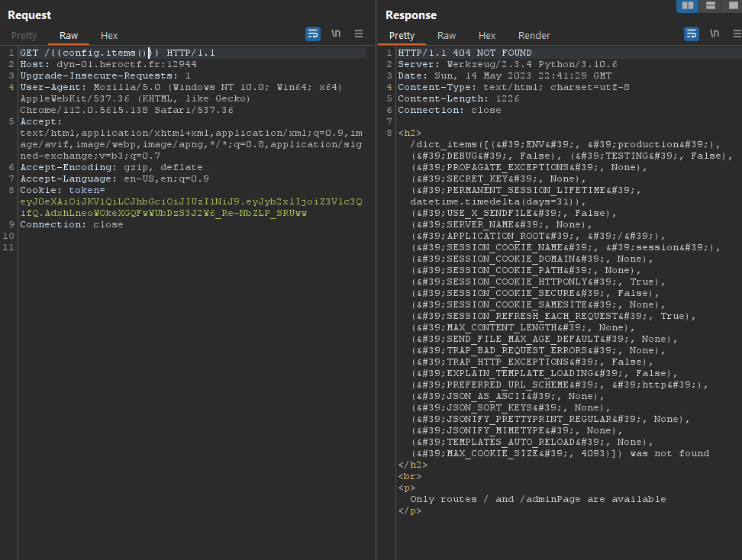Click the PREFERRED_URL_SCHEME entry
742x560 pixels.
click(x=560, y=385)
